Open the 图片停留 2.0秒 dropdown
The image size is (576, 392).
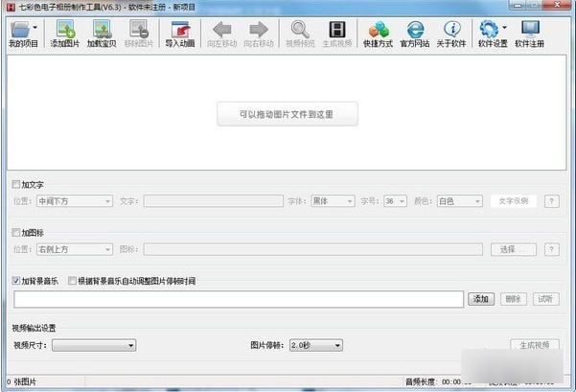(x=314, y=345)
